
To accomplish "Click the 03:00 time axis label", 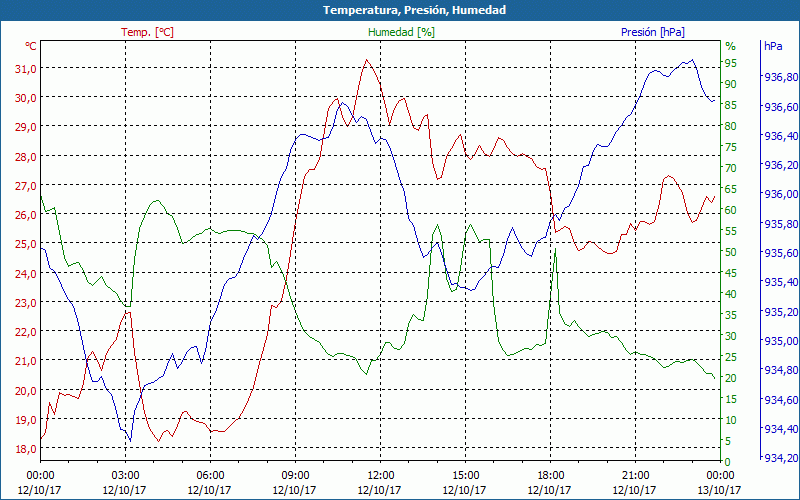I will pos(125,476).
